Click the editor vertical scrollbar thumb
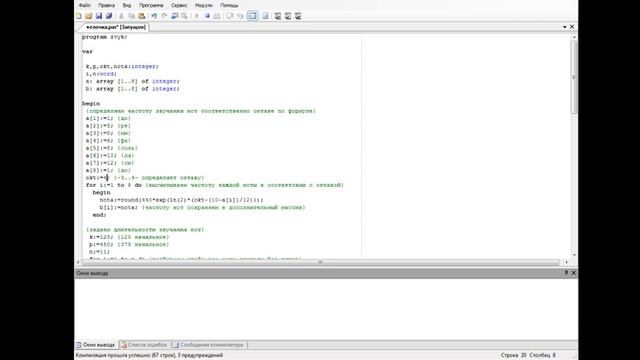640x360 pixels. (x=574, y=77)
